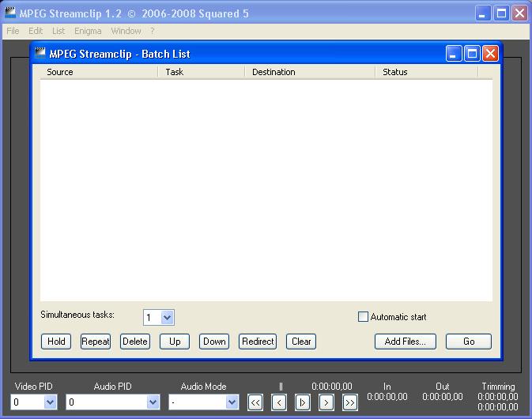Click the Delete button
This screenshot has width=532, height=419.
[x=135, y=342]
